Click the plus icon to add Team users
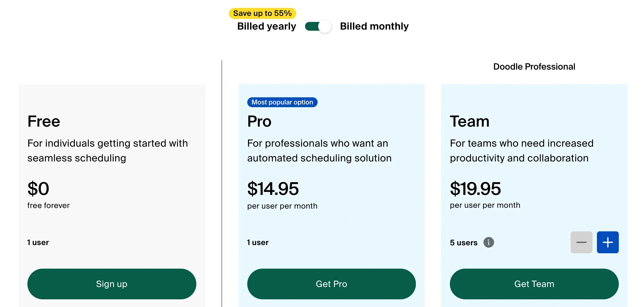The image size is (644, 307). 608,242
